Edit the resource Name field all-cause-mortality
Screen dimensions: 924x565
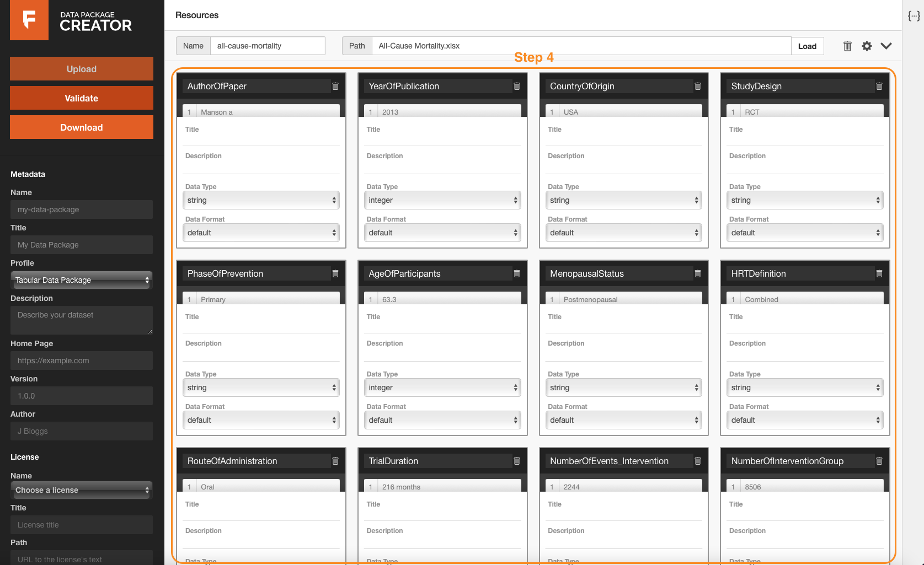point(268,46)
